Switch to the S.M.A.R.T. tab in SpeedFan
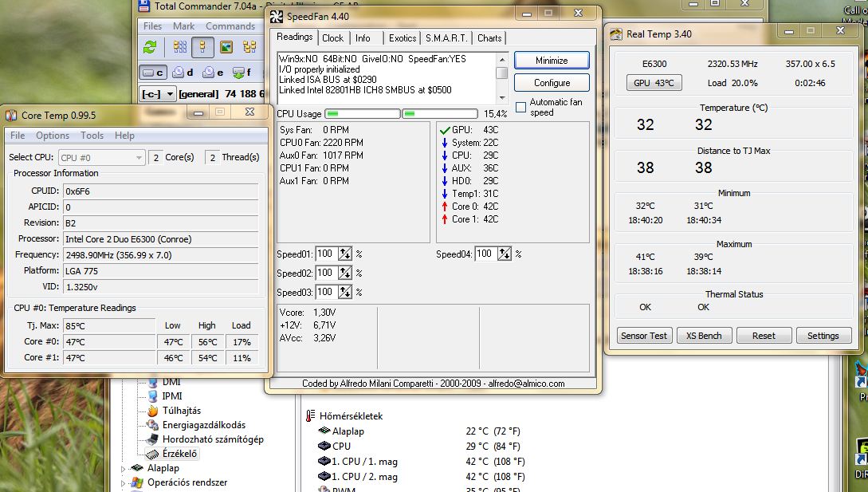868x492 pixels. coord(446,38)
